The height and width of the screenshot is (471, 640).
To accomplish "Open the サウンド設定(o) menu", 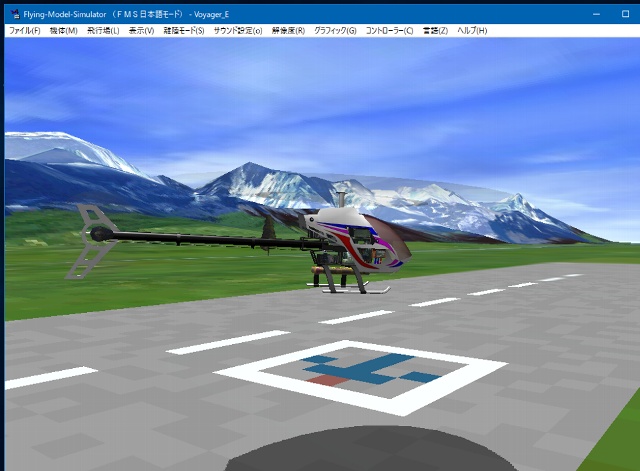I will (238, 31).
